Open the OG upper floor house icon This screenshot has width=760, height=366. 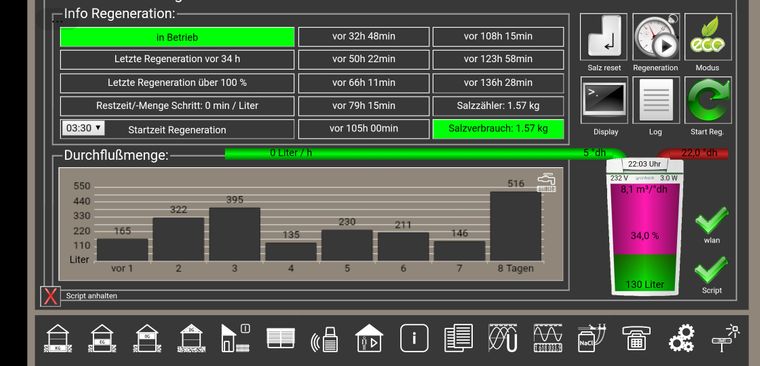point(147,338)
